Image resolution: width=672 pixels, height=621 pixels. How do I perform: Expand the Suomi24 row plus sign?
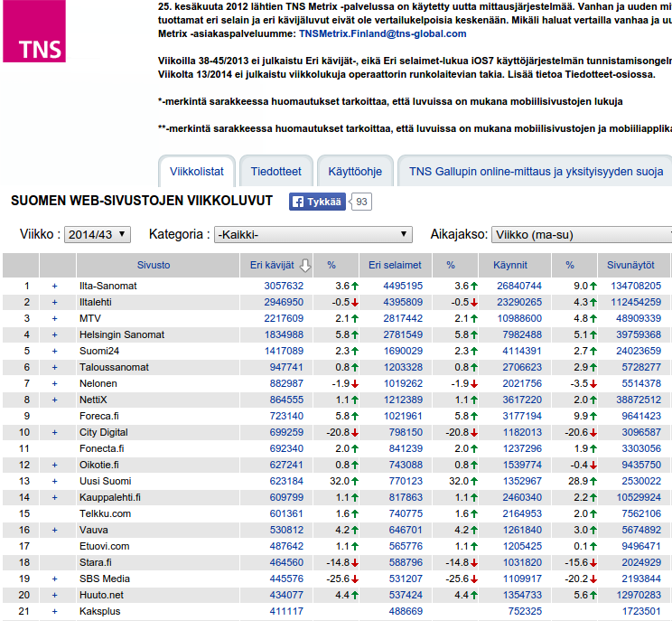pyautogui.click(x=54, y=352)
